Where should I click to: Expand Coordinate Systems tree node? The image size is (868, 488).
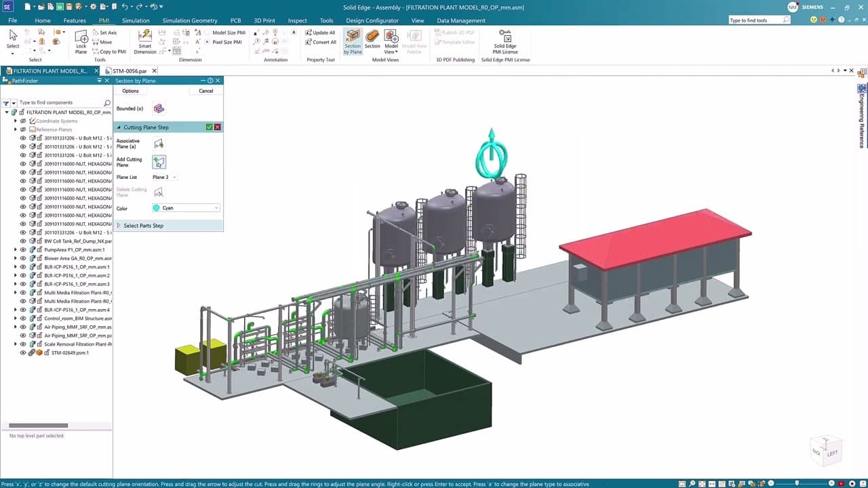[16, 121]
